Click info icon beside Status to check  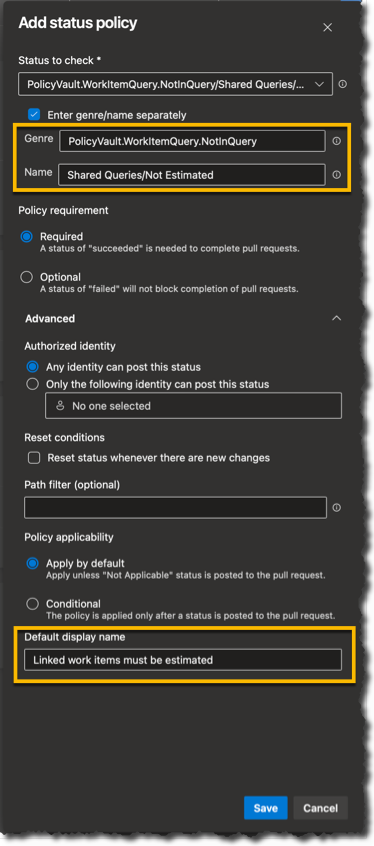click(342, 84)
